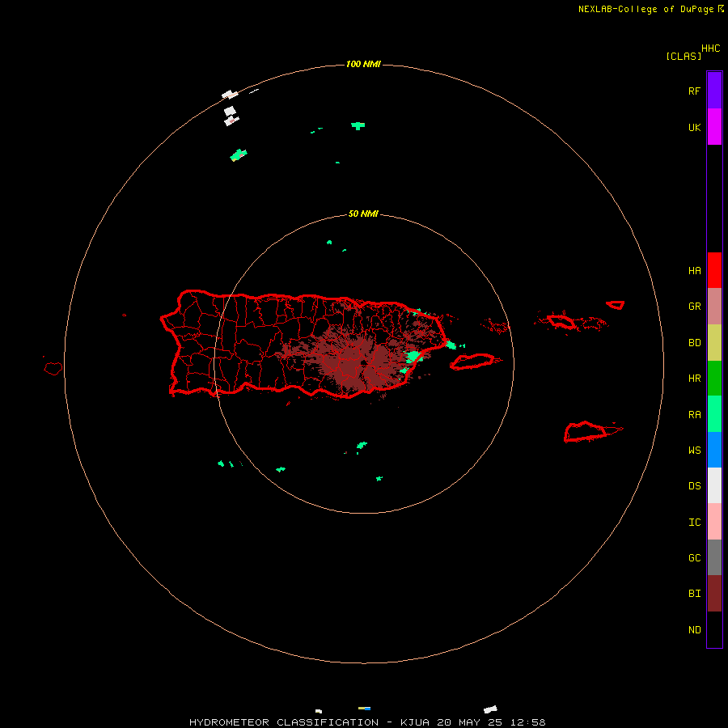Select the 'BI' legend label

pos(694,594)
